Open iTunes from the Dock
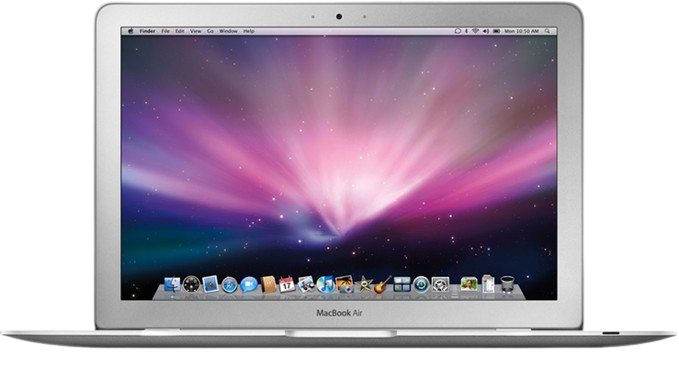The image size is (679, 367). (325, 284)
